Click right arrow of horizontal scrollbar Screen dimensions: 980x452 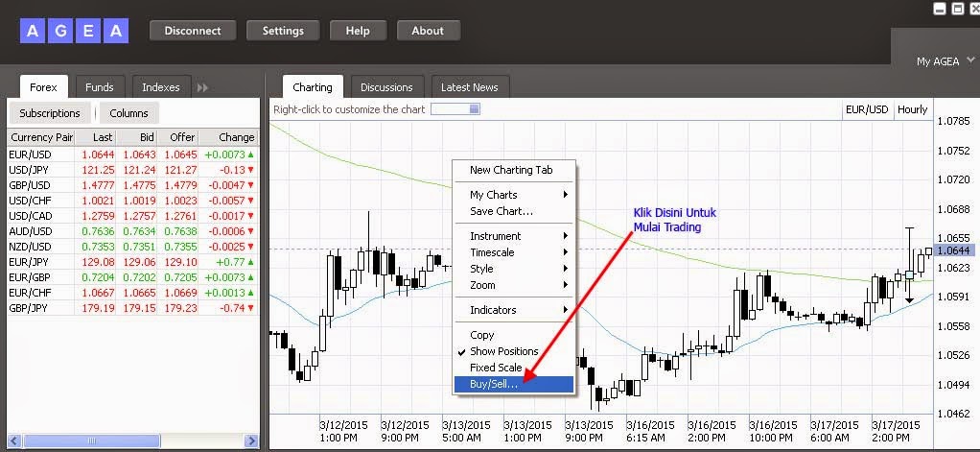[251, 440]
